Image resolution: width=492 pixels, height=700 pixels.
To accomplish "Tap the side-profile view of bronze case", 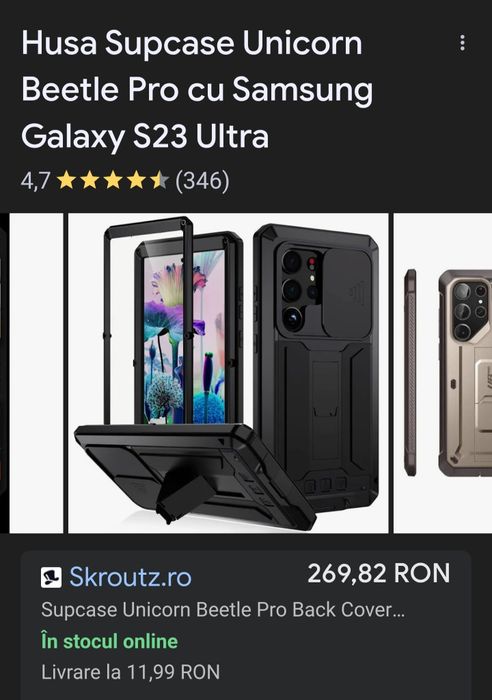I will pos(410,373).
